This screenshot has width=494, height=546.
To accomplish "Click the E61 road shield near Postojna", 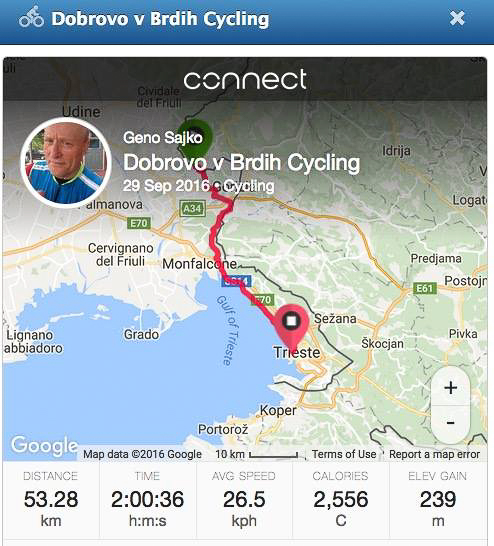I will click(x=424, y=288).
